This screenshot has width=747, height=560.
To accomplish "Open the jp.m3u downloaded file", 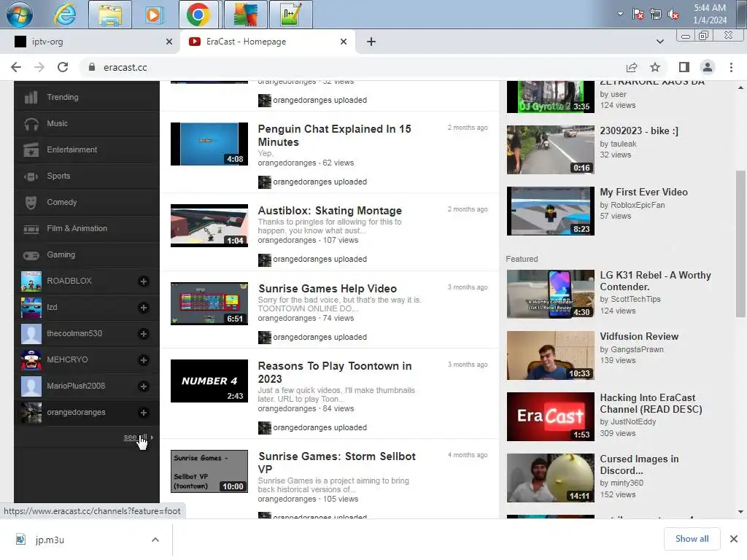I will tap(50, 540).
